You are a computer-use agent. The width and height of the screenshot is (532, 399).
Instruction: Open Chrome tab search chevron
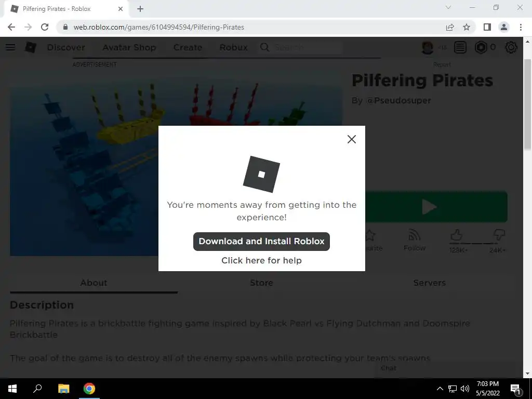[x=448, y=7]
